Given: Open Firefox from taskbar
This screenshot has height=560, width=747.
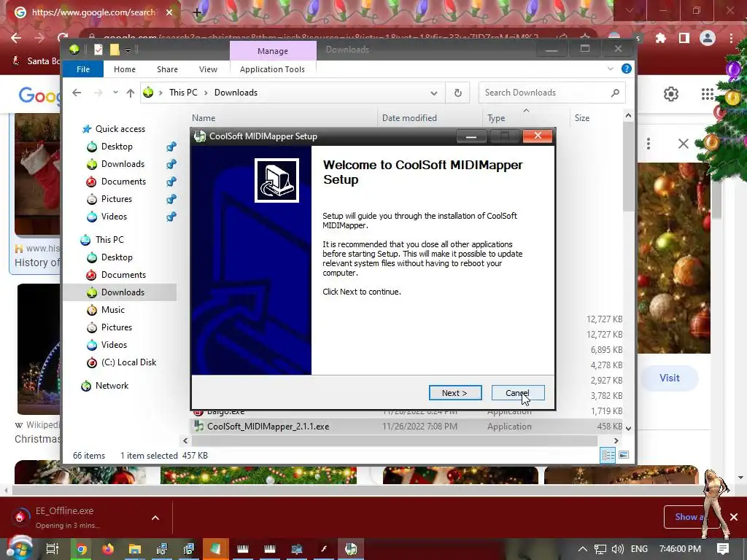Looking at the screenshot, I should 108,549.
